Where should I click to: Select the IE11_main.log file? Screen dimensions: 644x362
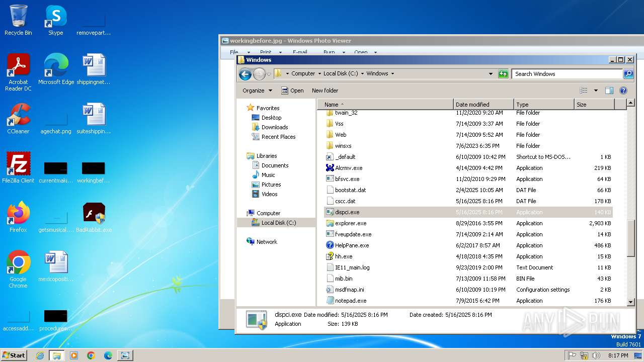pyautogui.click(x=468, y=267)
